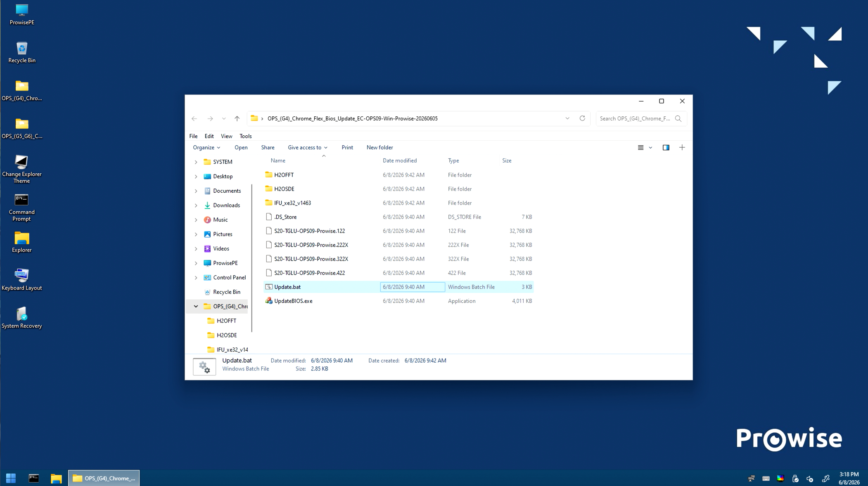Open the Windows Start menu
868x486 pixels.
pos(11,478)
